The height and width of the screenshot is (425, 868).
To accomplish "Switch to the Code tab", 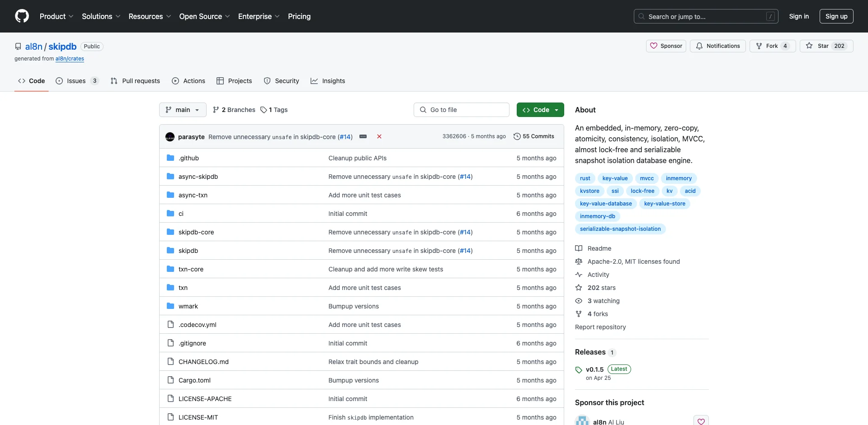I will [31, 81].
